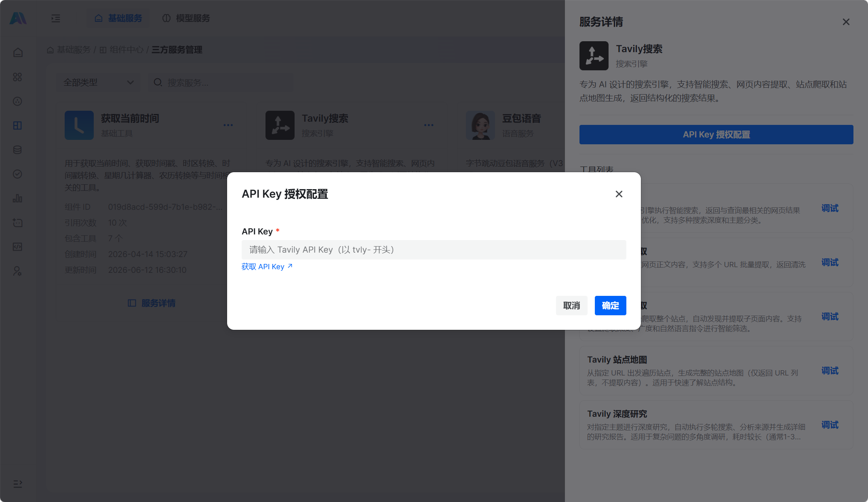868x502 pixels.
Task: Click the 获取当前时间 card title
Action: [130, 118]
